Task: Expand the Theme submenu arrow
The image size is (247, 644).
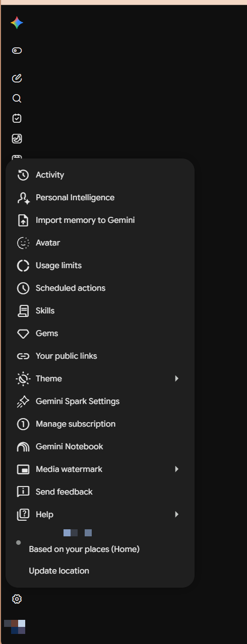Action: [x=176, y=378]
